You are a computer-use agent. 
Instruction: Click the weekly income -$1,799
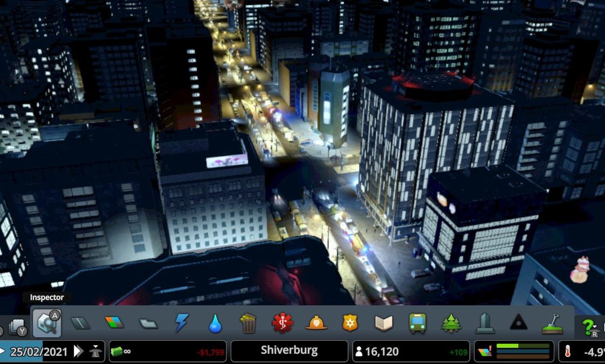(x=211, y=352)
